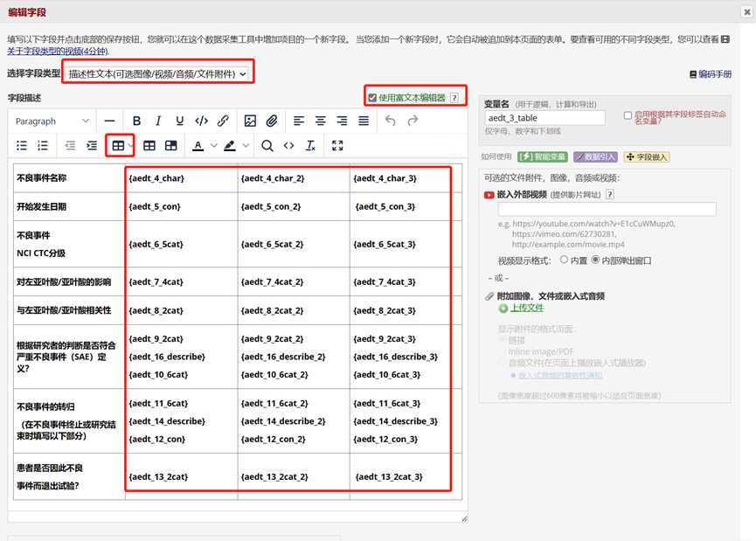Click the 嵌入外部视频 URL input field

coord(607,209)
